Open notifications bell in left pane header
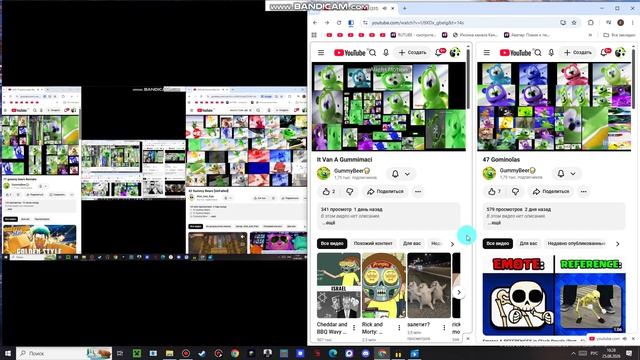The height and width of the screenshot is (360, 640). (439, 52)
